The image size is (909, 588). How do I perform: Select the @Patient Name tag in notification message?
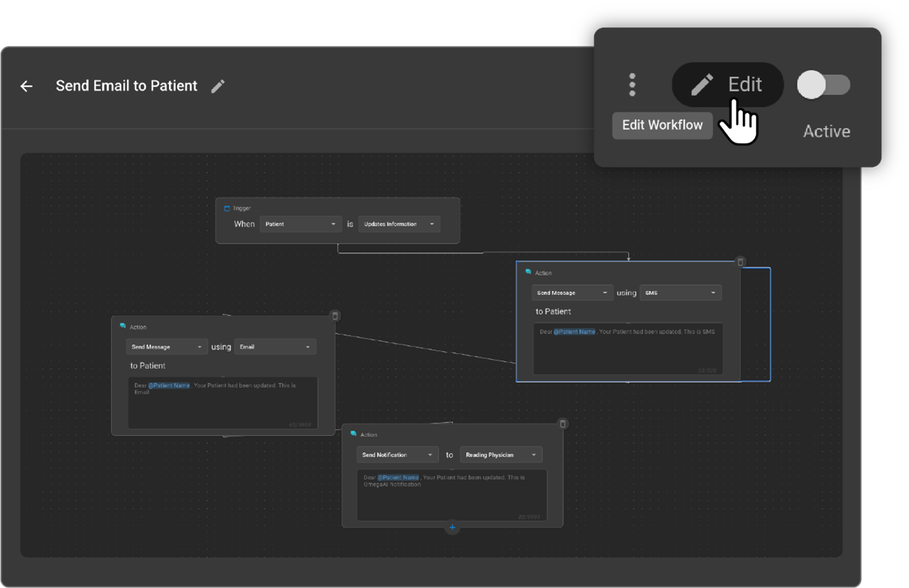(x=398, y=478)
